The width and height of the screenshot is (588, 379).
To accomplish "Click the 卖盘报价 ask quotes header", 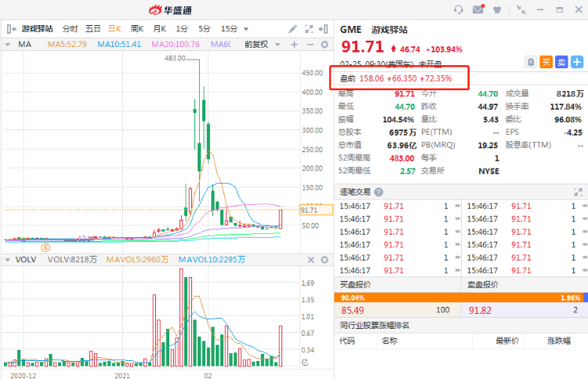I will (483, 285).
